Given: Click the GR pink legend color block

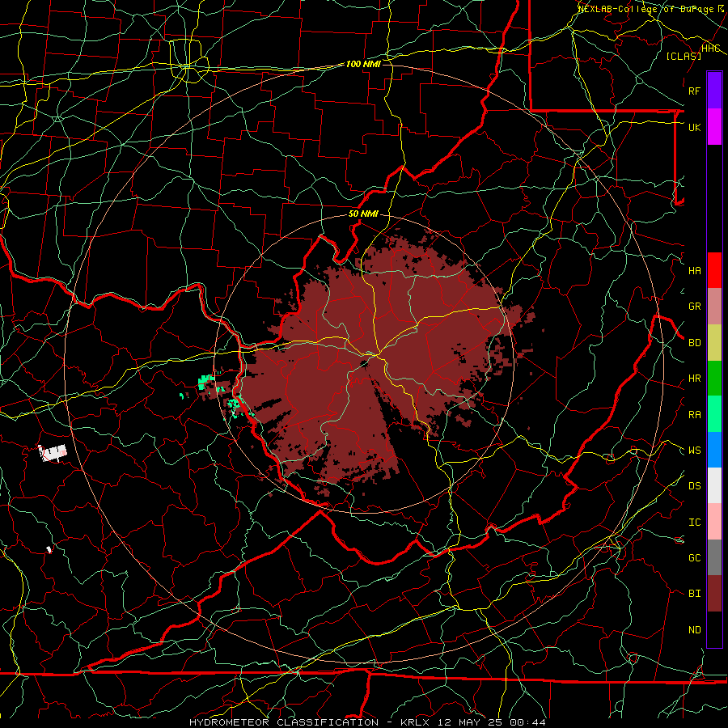Looking at the screenshot, I should [714, 307].
